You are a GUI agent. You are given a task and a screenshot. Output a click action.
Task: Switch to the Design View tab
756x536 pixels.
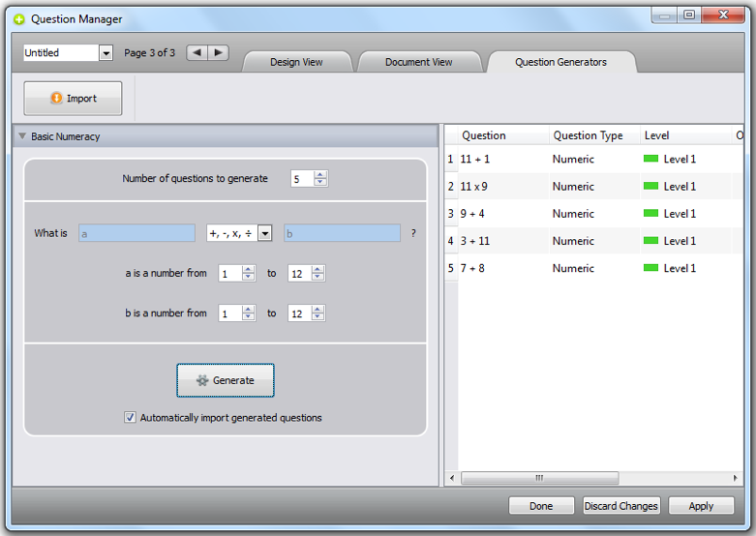(296, 62)
